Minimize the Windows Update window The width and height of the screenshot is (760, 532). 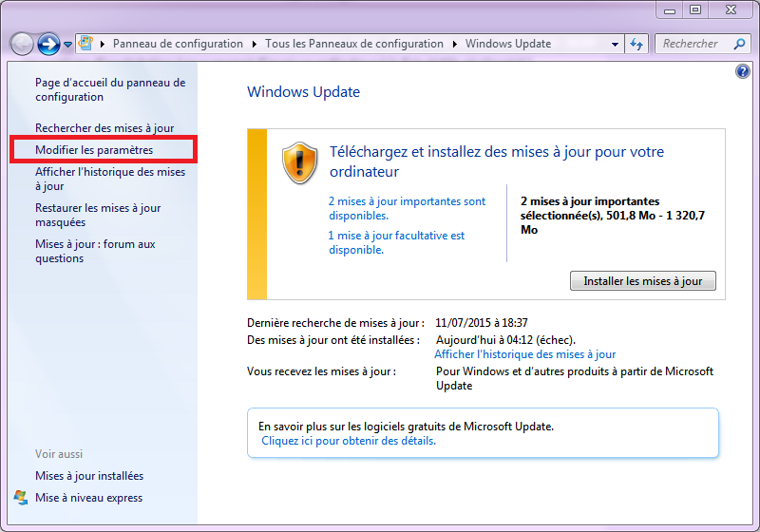pos(670,10)
